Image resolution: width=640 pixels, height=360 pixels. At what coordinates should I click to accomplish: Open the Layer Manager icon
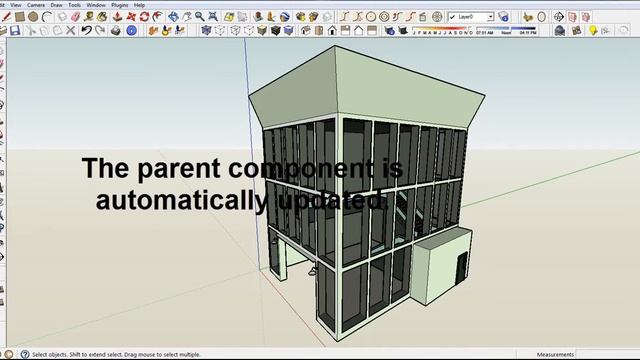coord(504,17)
